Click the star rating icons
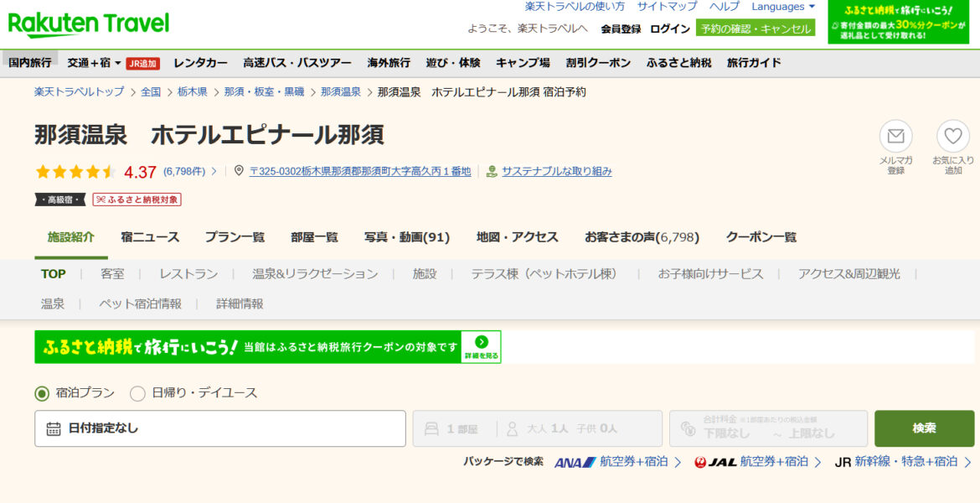 click(75, 172)
